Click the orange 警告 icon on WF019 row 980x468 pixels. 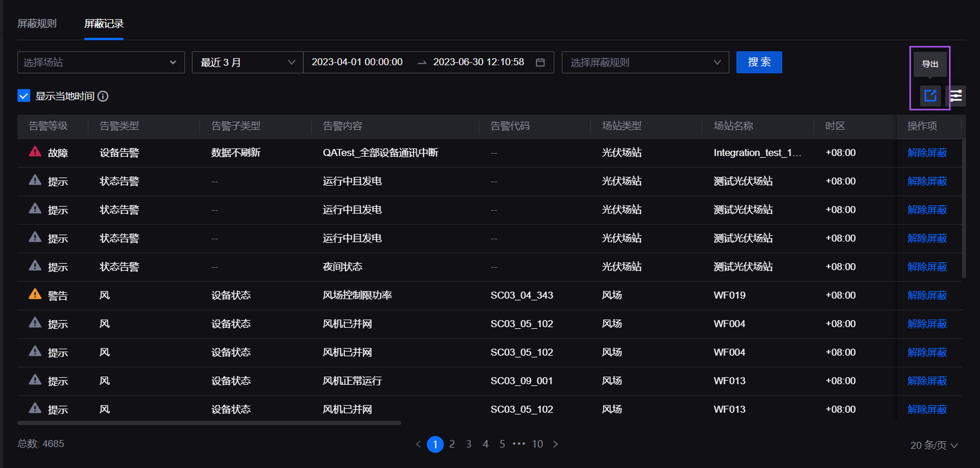(35, 295)
